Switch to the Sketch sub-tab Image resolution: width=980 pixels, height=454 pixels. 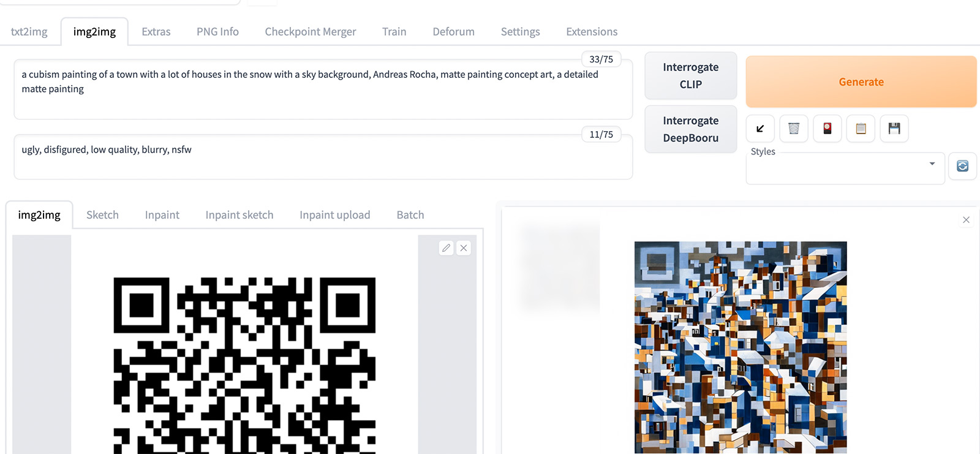[102, 215]
